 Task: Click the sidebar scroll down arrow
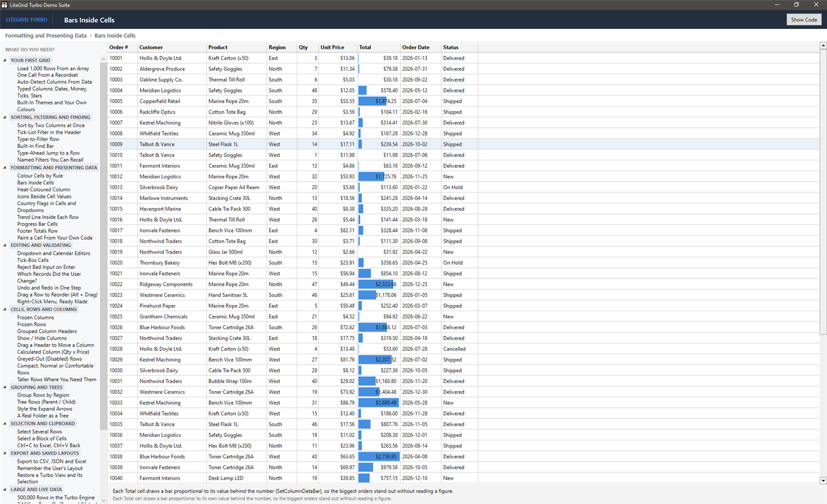[103, 500]
